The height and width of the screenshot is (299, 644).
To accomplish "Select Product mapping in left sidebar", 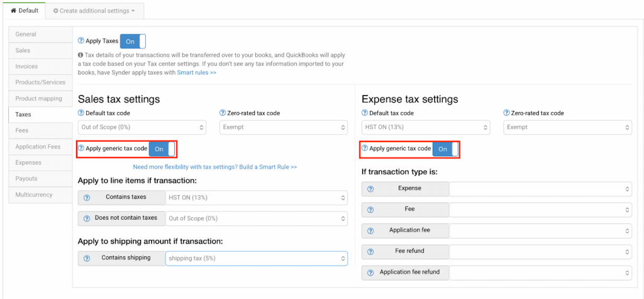I will (40, 98).
